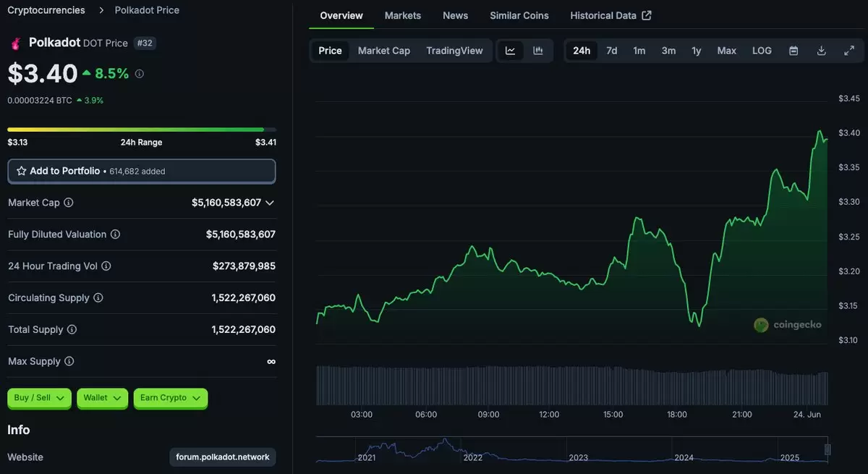Download the chart data
Image resolution: width=868 pixels, height=474 pixels.
(821, 51)
